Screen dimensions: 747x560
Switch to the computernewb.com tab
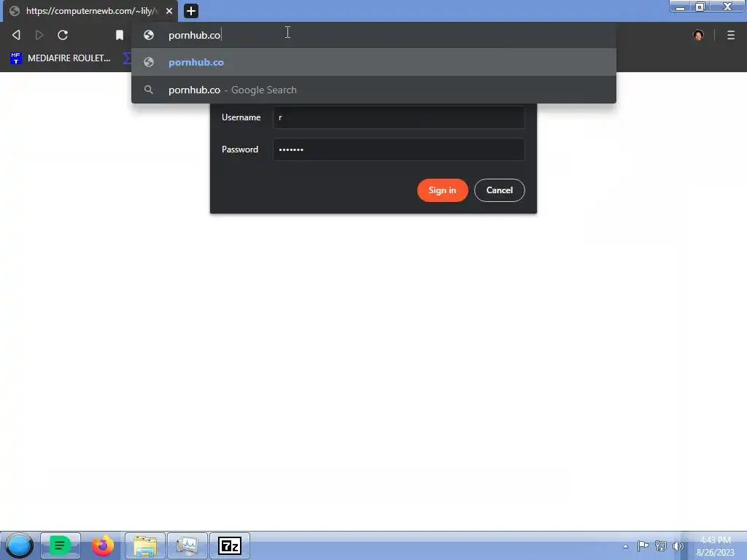pyautogui.click(x=90, y=10)
